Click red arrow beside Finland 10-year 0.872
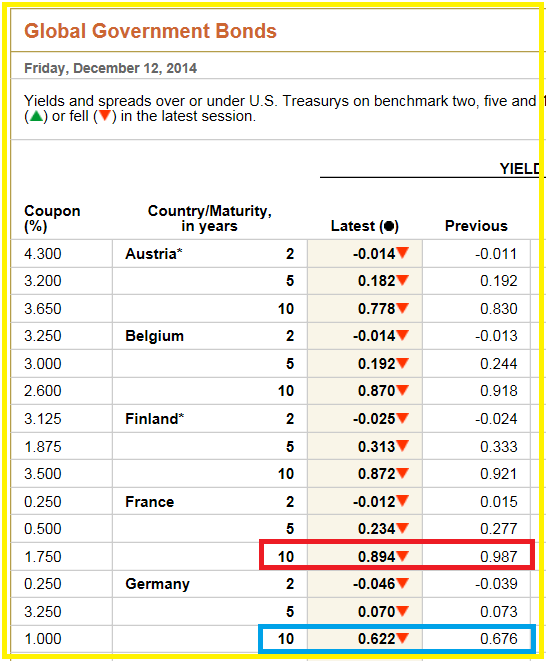546x661 pixels. (x=403, y=473)
